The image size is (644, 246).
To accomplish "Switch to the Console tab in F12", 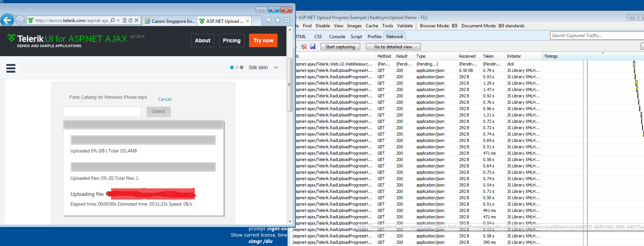I will (337, 37).
